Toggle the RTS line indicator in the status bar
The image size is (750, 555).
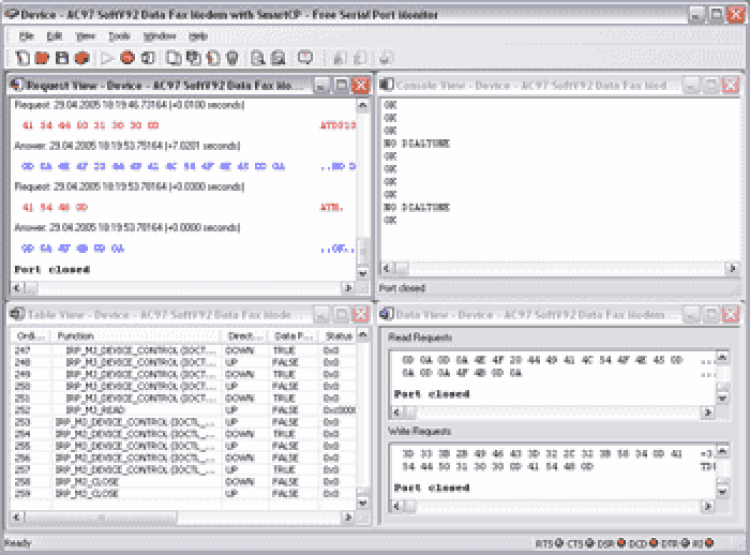tap(549, 543)
